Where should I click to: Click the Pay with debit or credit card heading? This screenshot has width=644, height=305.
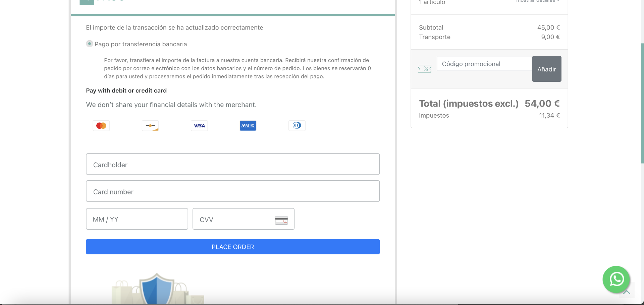(x=126, y=90)
